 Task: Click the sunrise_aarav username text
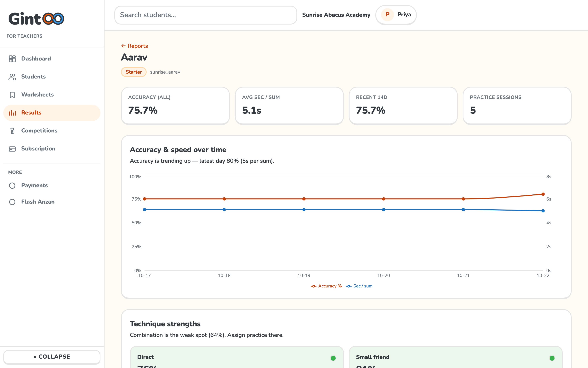165,72
